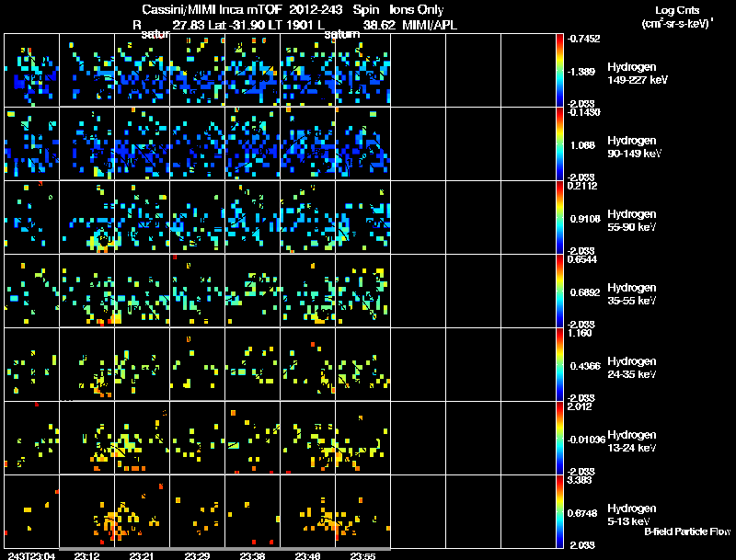Click the '23:38' time axis label

252,555
